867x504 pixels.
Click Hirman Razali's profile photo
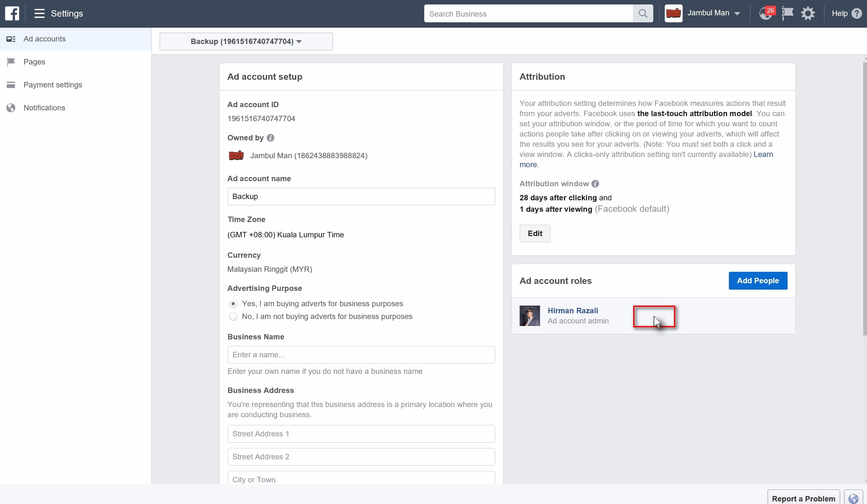pos(530,315)
